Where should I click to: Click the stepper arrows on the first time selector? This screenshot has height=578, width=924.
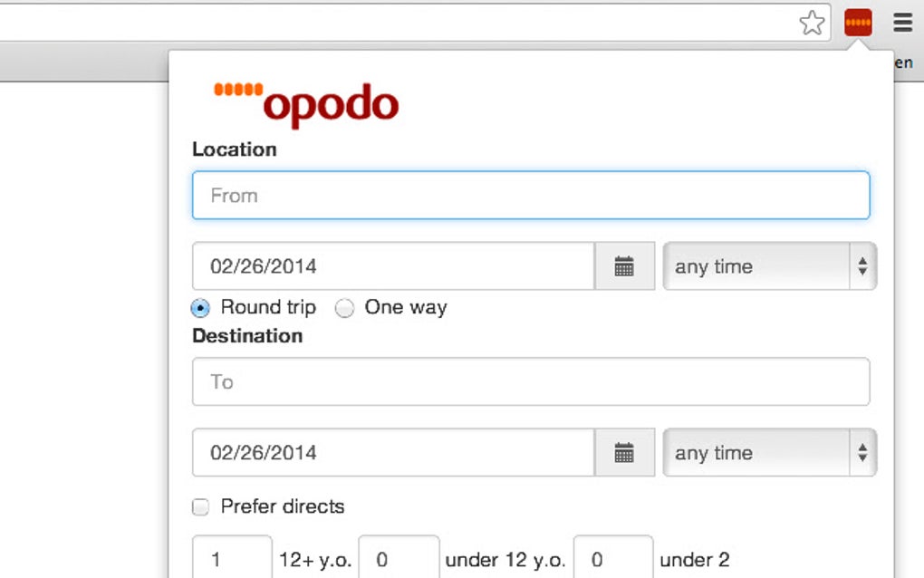(862, 265)
